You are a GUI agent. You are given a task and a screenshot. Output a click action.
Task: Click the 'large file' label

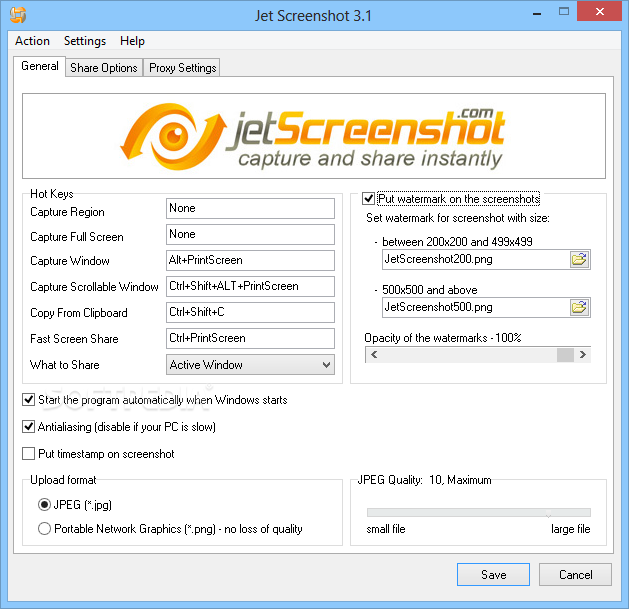point(570,529)
